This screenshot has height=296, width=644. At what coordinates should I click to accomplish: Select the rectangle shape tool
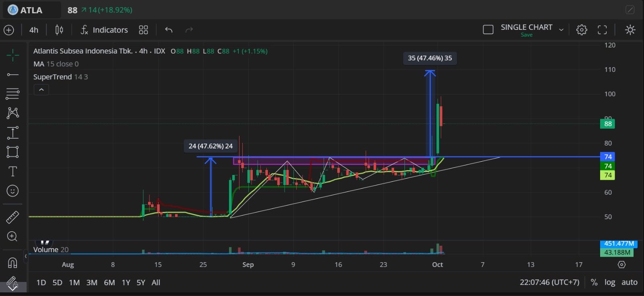click(x=12, y=152)
